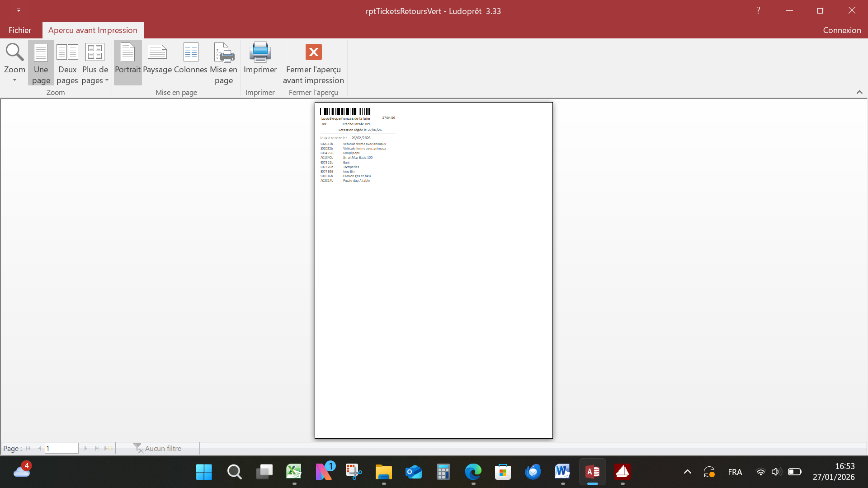
Task: Open the Quick Access Toolbar menu
Action: 18,10
